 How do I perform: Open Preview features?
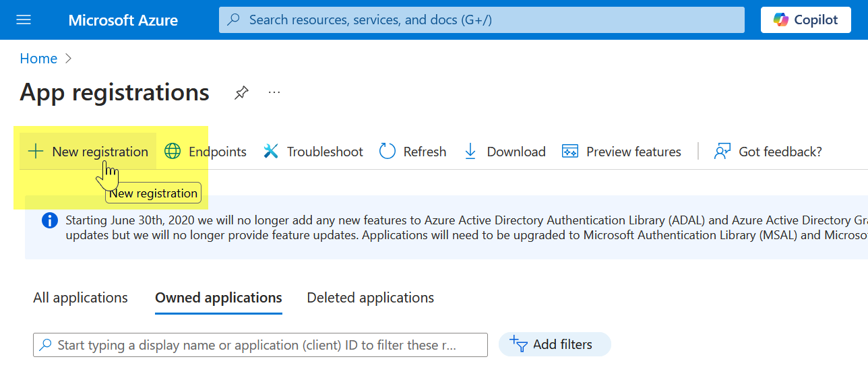click(x=621, y=152)
